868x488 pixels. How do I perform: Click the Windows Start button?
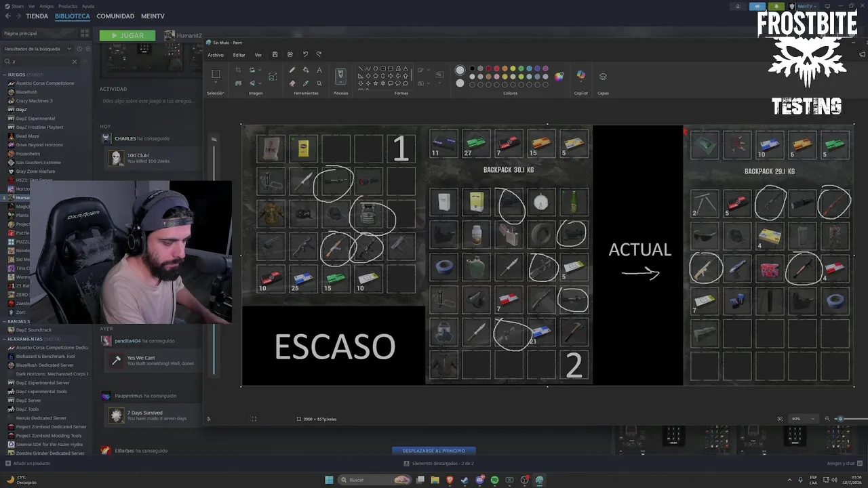(x=329, y=480)
